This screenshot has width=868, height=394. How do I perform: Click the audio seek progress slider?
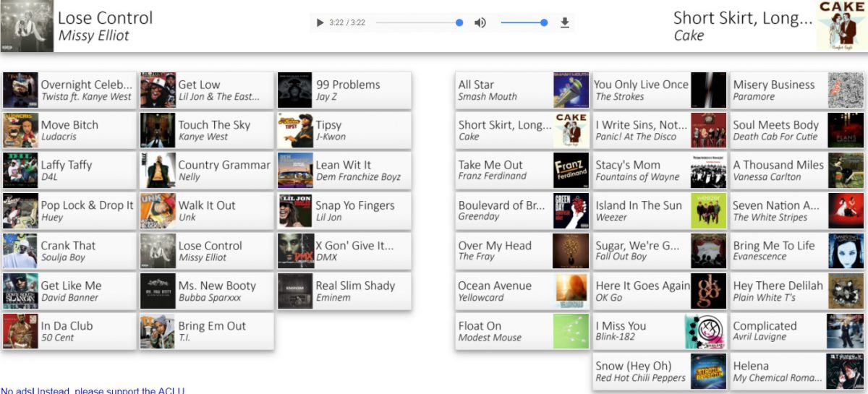[418, 23]
